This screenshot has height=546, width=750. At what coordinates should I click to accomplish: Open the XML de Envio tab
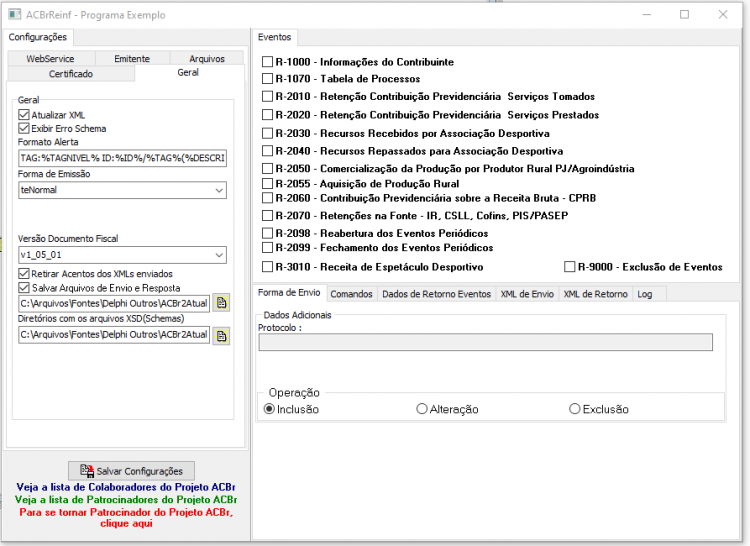pos(527,294)
